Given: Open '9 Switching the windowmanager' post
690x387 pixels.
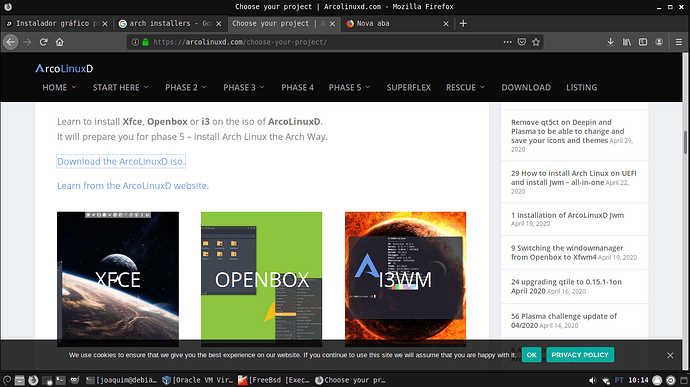Looking at the screenshot, I should click(567, 253).
